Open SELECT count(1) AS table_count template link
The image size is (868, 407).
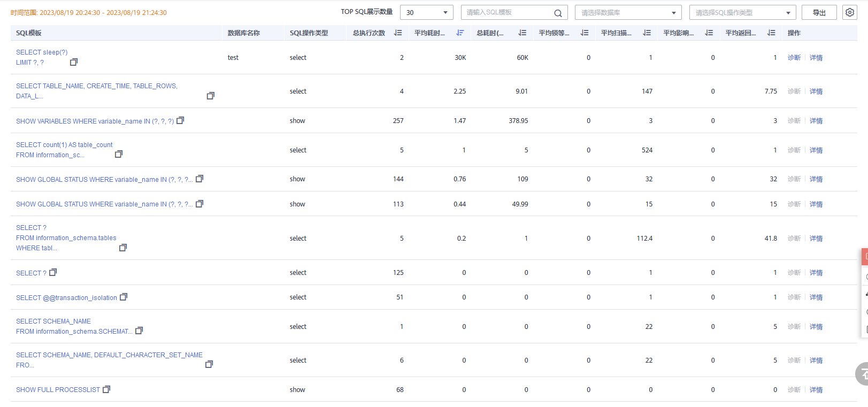(x=64, y=150)
